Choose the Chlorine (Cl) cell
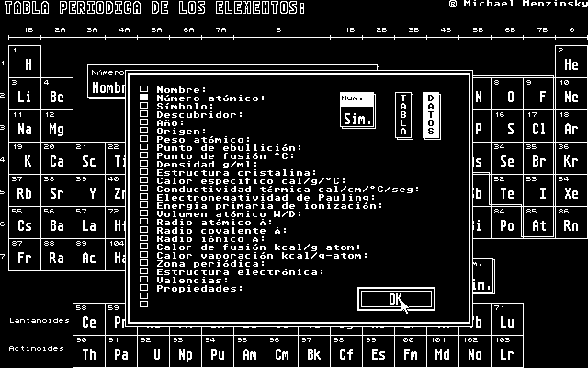The height and width of the screenshot is (368, 588). (x=539, y=126)
